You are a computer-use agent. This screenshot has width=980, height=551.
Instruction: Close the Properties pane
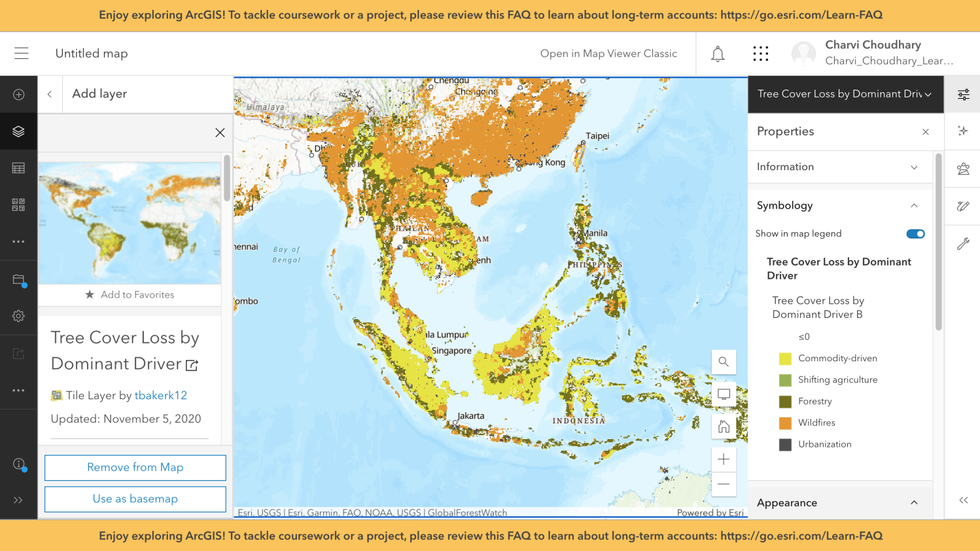[x=925, y=132]
